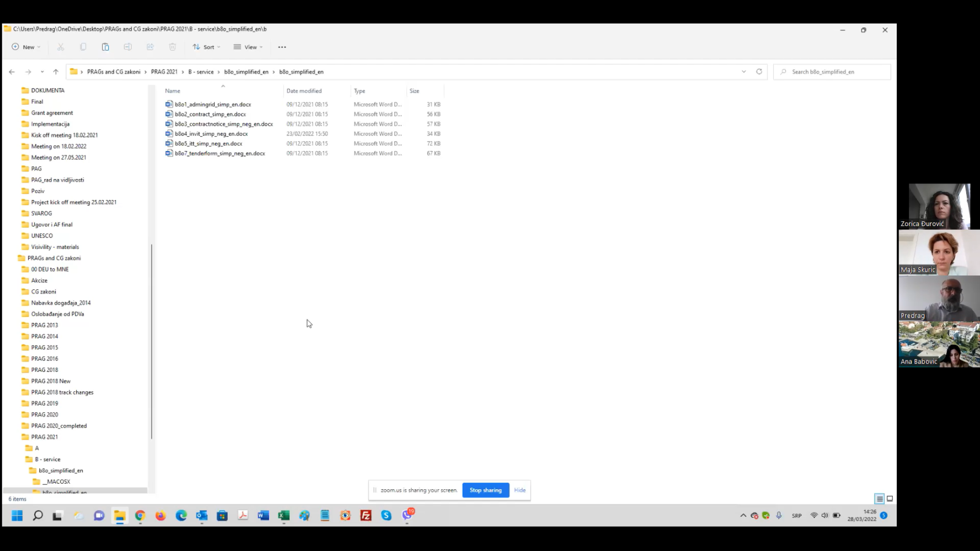Open the New item dropdown
Image resolution: width=980 pixels, height=551 pixels.
coord(26,47)
